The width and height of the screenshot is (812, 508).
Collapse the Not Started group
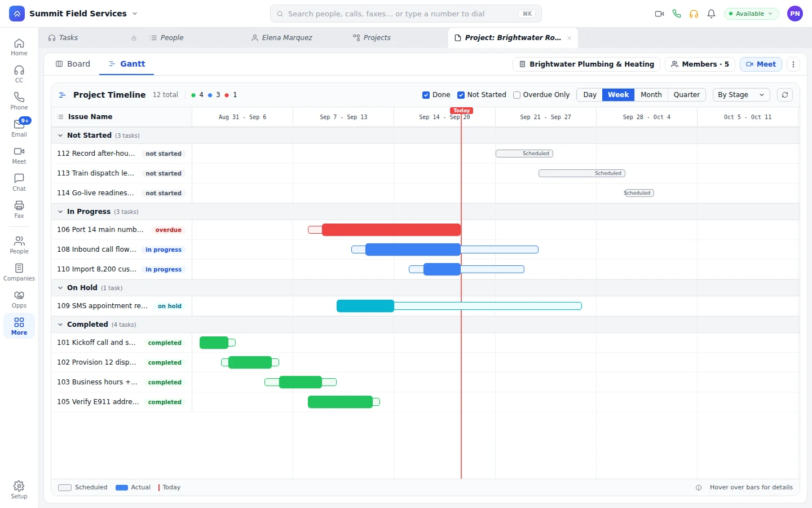(x=60, y=135)
